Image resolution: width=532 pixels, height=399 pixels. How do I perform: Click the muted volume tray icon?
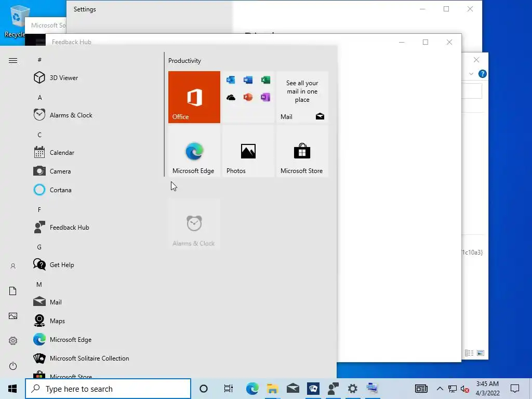pyautogui.click(x=465, y=389)
